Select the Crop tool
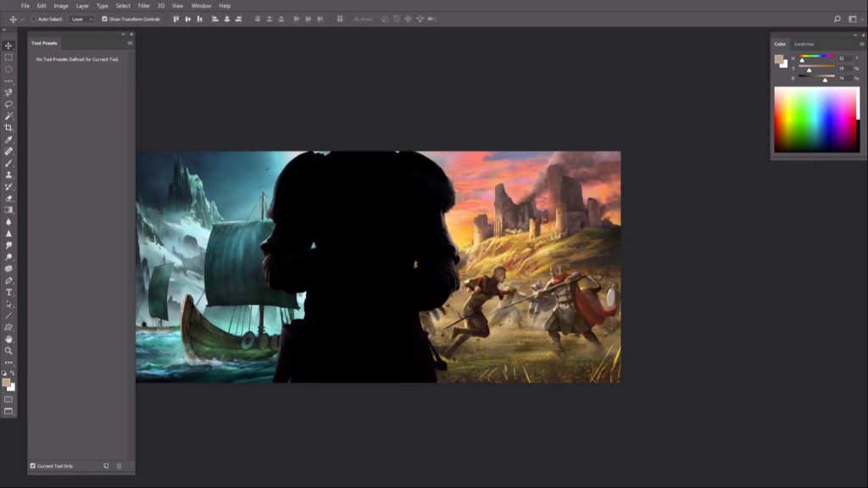This screenshot has height=488, width=868. [8, 128]
